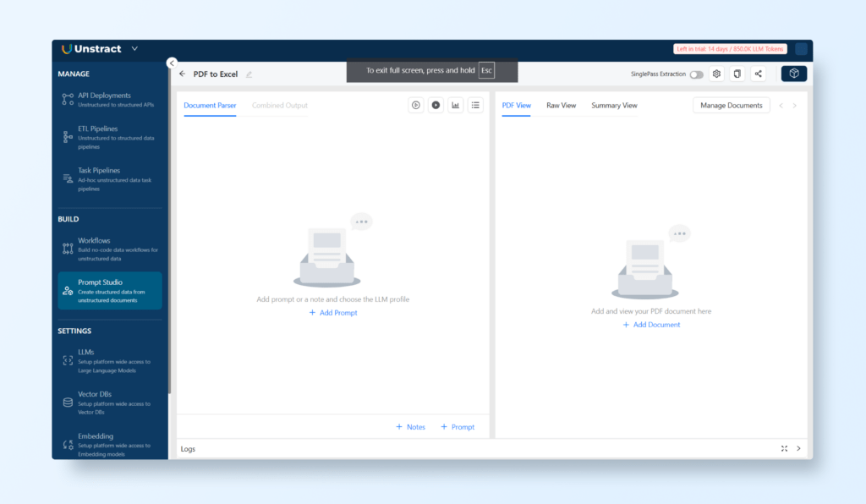The image size is (866, 504).
Task: Click the share icon in the top toolbar
Action: click(758, 74)
